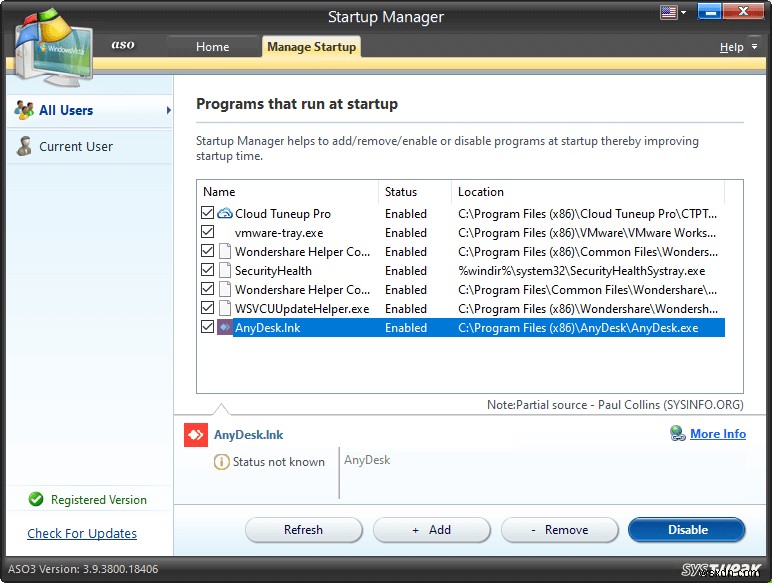This screenshot has height=583, width=772.
Task: Open the More Info link
Action: [x=718, y=434]
